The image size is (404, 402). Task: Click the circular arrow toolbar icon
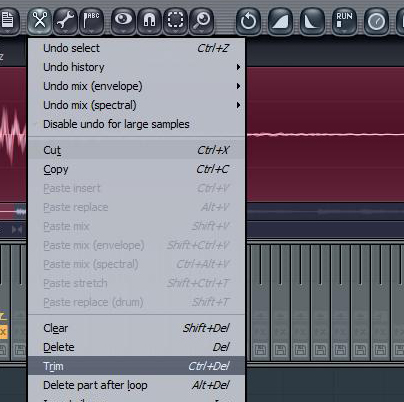(x=248, y=21)
